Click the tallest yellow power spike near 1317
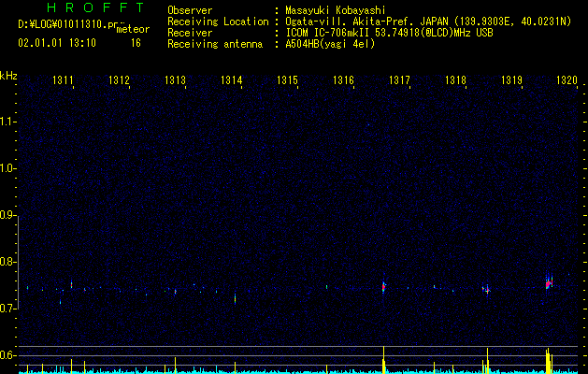 pos(383,360)
